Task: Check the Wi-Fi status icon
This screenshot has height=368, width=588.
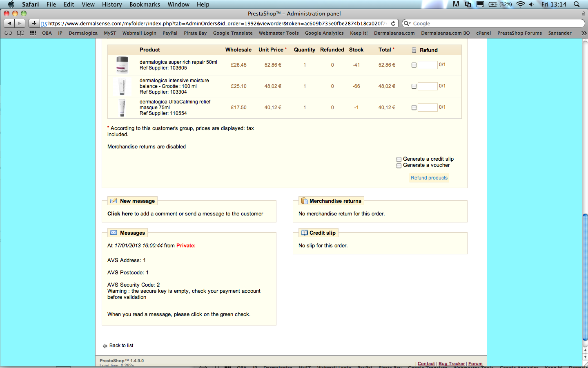Action: click(520, 4)
